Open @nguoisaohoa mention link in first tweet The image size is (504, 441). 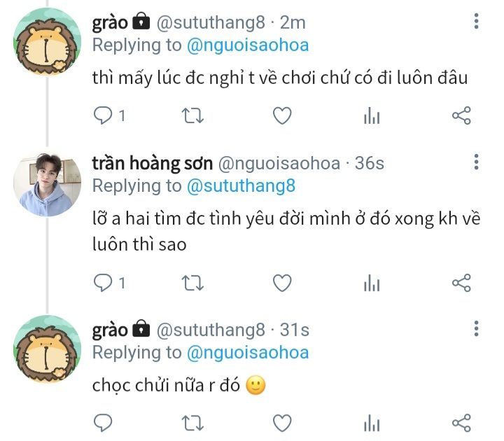coord(248,45)
